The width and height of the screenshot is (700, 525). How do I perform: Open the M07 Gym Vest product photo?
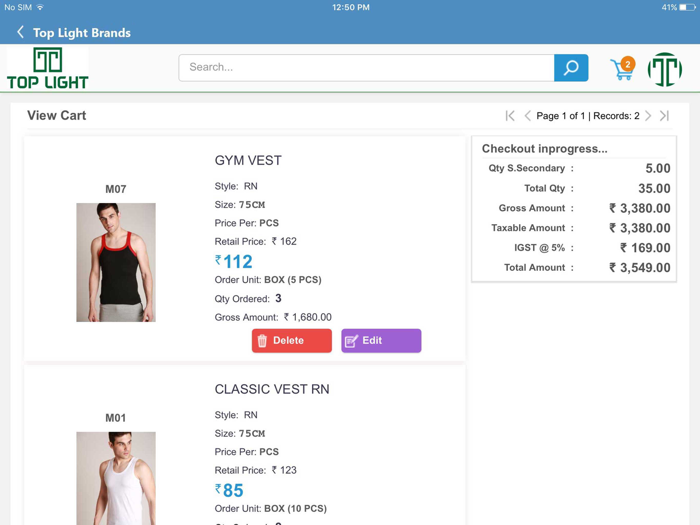pos(116,262)
